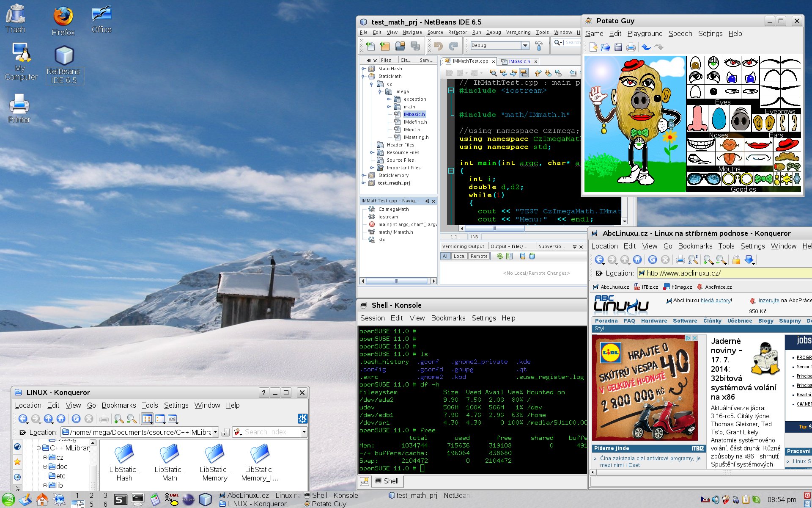812x508 pixels.
Task: Click Hardware link on AbcLinuxu page
Action: pos(654,321)
